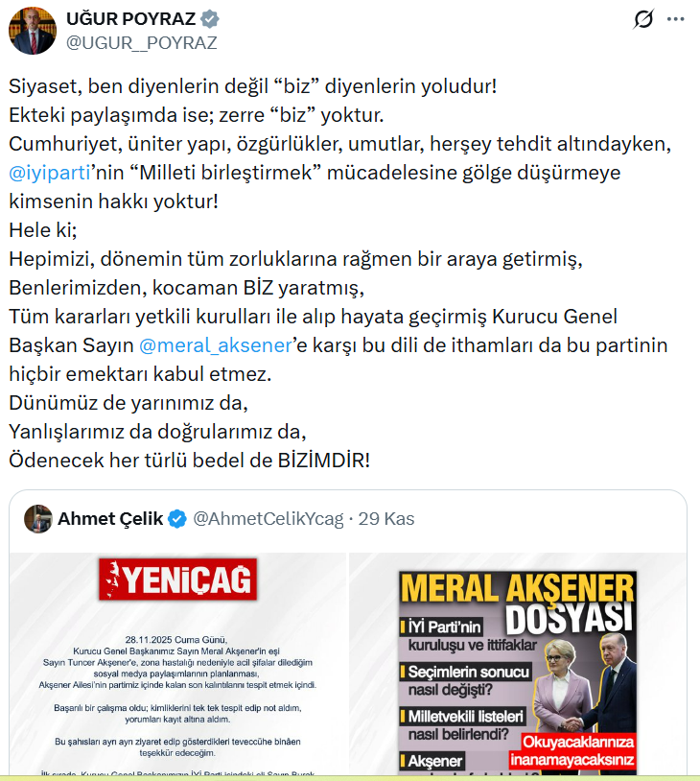Open the Grok slashed-circle icon
Image resolution: width=700 pixels, height=781 pixels.
coord(643,19)
